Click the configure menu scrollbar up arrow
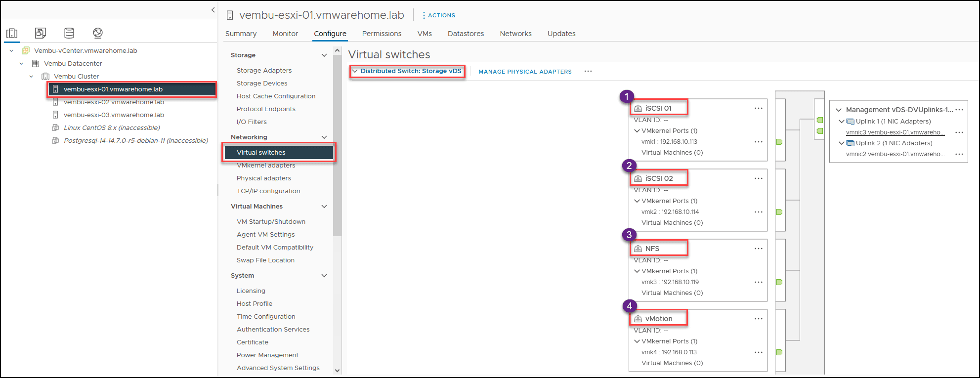This screenshot has height=378, width=980. pyautogui.click(x=338, y=50)
